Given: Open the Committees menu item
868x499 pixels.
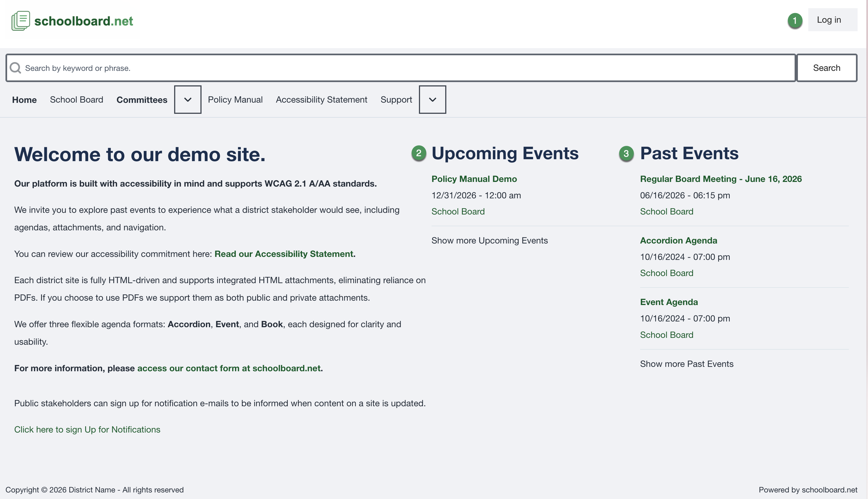Looking at the screenshot, I should [x=142, y=100].
